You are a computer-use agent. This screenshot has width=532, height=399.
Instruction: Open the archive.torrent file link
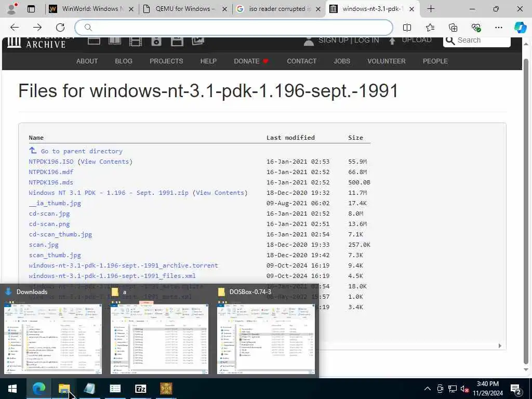(124, 265)
